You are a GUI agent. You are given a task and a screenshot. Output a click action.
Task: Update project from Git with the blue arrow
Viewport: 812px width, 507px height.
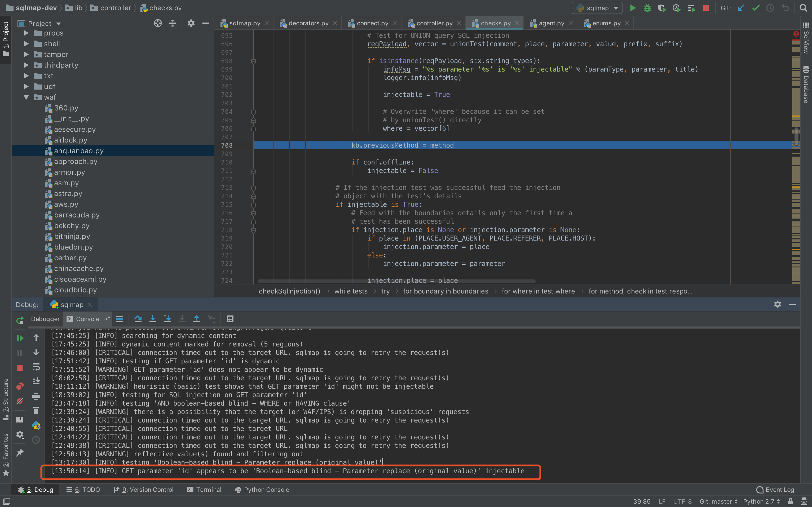tap(741, 8)
